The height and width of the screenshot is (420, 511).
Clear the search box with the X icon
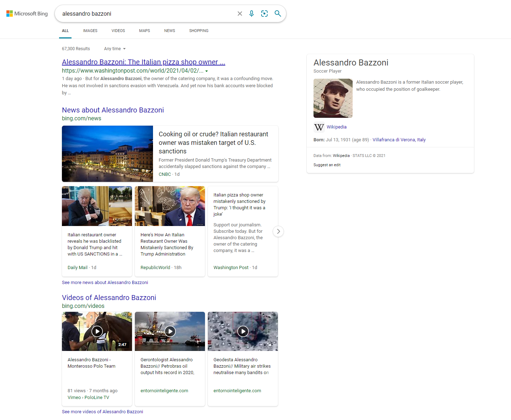tap(240, 14)
